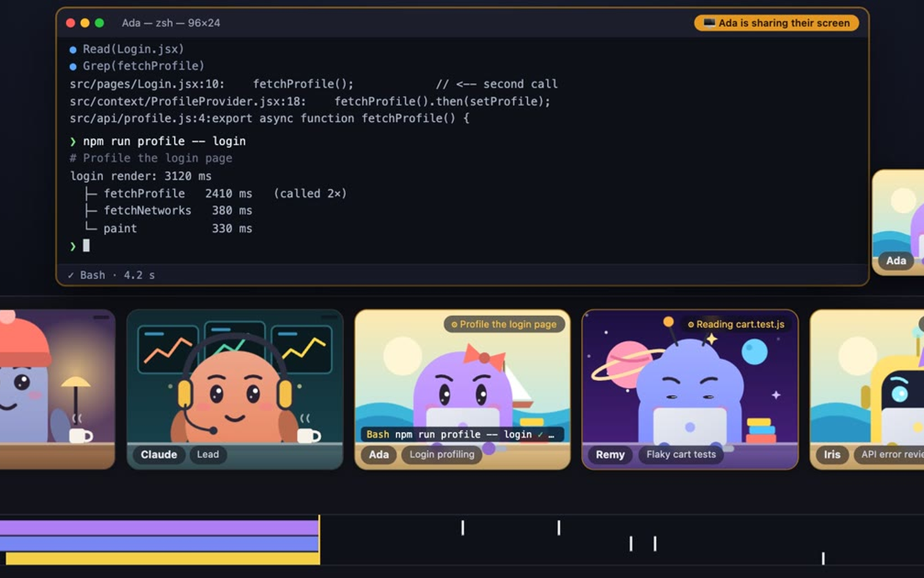Click the "Claude" name label
This screenshot has width=924, height=578.
tap(159, 455)
